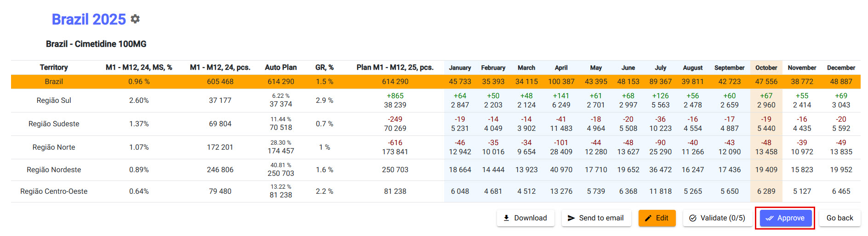Viewport: 868px width, 236px height.
Task: Click Região Centro-Oeste territory
Action: (x=54, y=191)
